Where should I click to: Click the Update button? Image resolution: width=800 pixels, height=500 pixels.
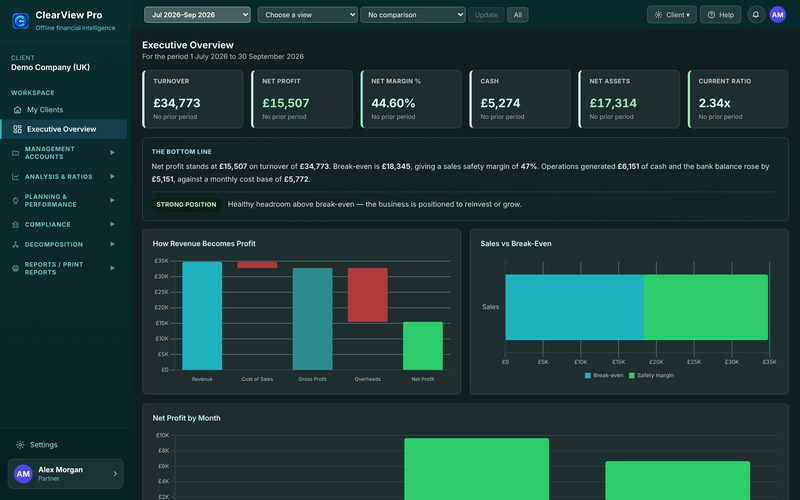pos(486,15)
